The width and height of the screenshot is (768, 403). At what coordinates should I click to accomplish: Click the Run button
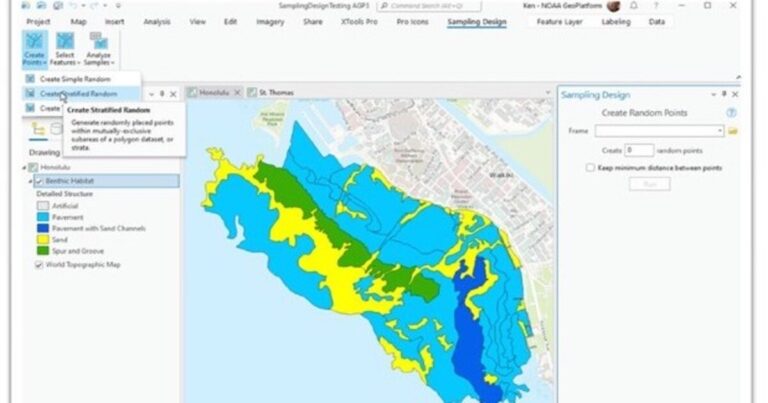[x=649, y=184]
